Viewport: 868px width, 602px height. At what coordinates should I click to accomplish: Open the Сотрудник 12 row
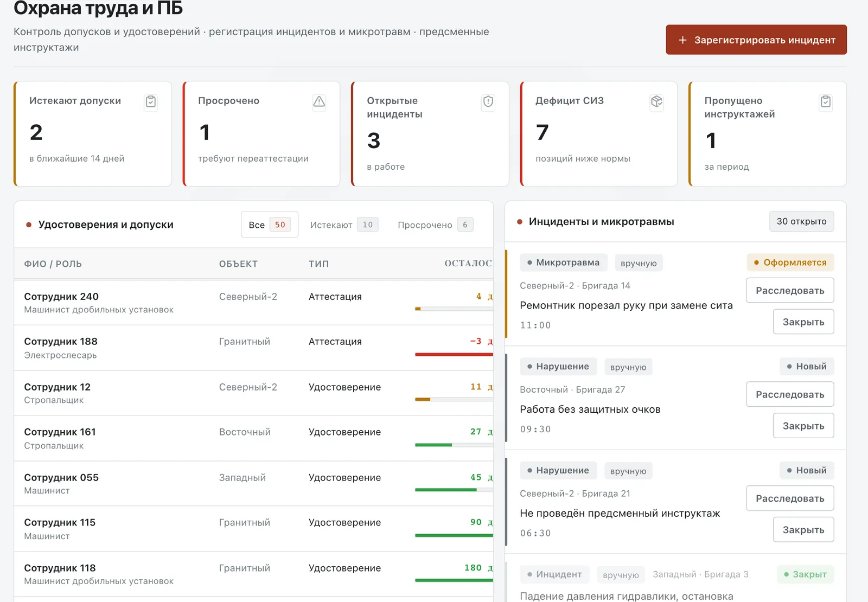(253, 393)
